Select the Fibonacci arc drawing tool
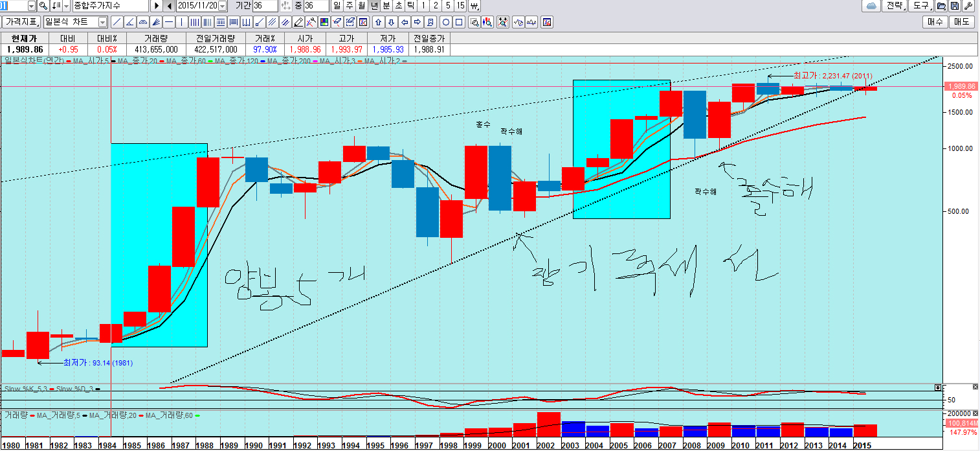The image size is (980, 451). (x=143, y=22)
